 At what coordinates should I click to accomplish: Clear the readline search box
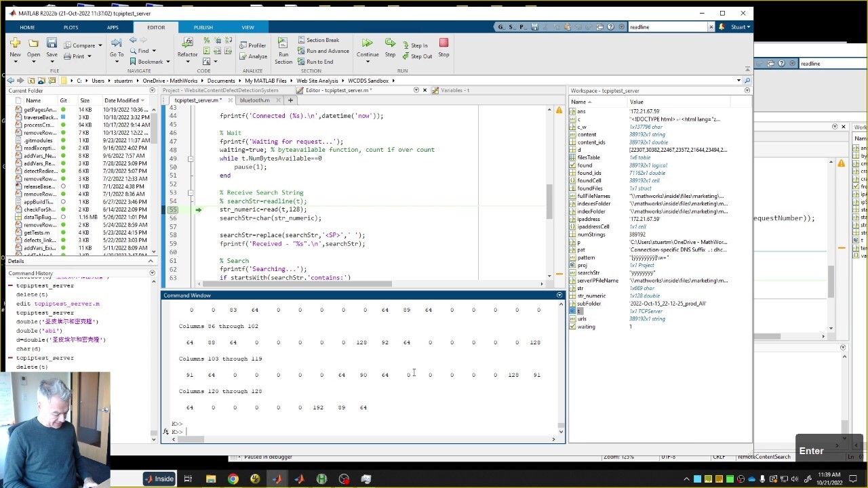click(711, 27)
